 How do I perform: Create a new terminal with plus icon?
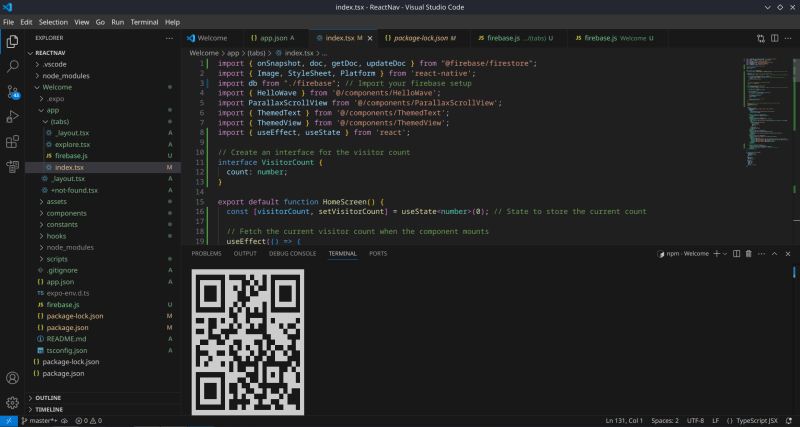pyautogui.click(x=716, y=254)
